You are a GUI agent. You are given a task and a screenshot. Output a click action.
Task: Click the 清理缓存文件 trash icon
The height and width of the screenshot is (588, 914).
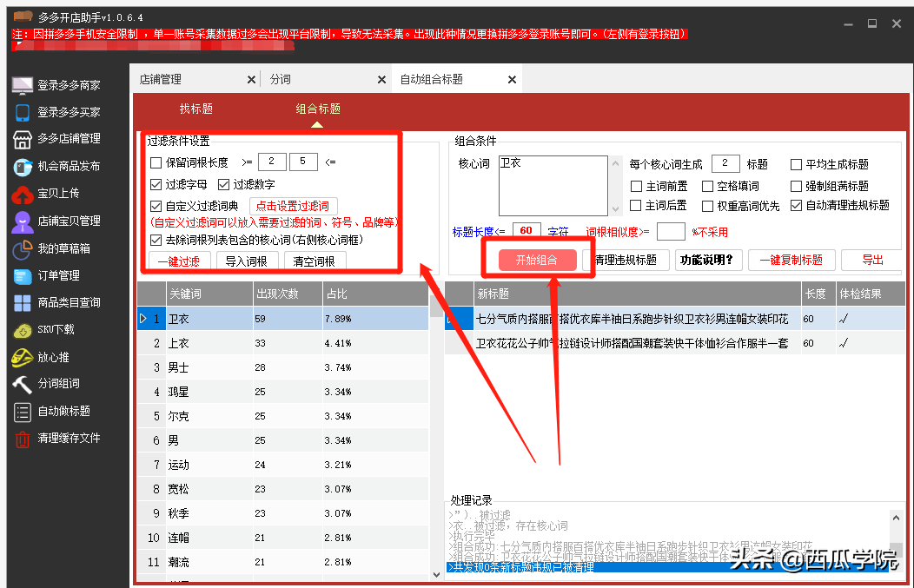[22, 439]
